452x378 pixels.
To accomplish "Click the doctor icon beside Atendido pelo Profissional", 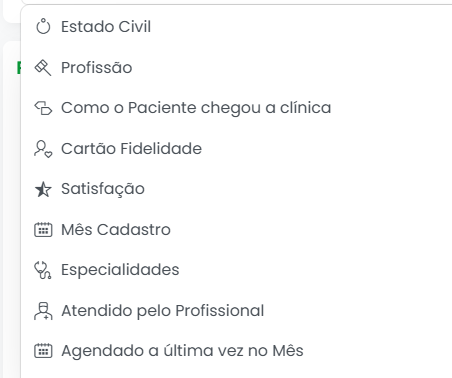I will pyautogui.click(x=43, y=311).
